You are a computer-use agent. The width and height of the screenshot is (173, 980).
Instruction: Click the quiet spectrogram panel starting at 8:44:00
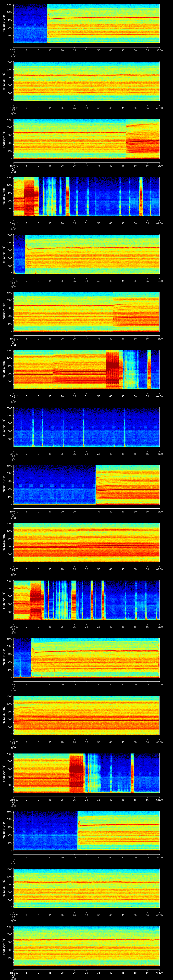(x=86, y=427)
